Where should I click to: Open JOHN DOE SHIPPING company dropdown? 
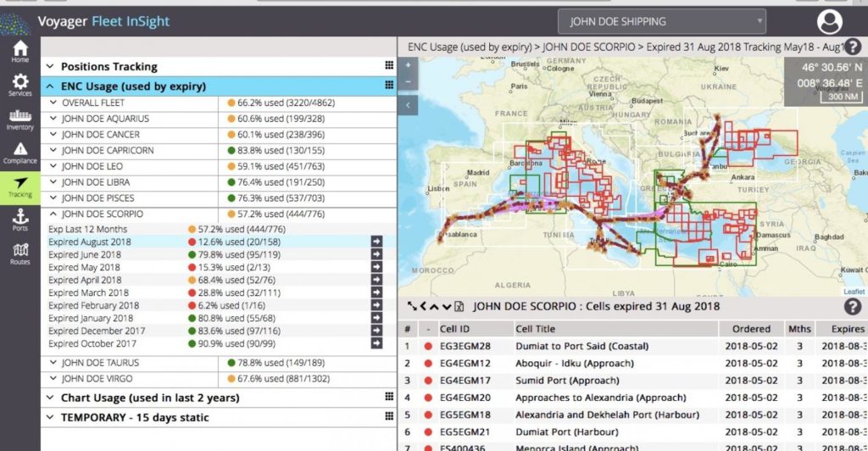coord(661,21)
